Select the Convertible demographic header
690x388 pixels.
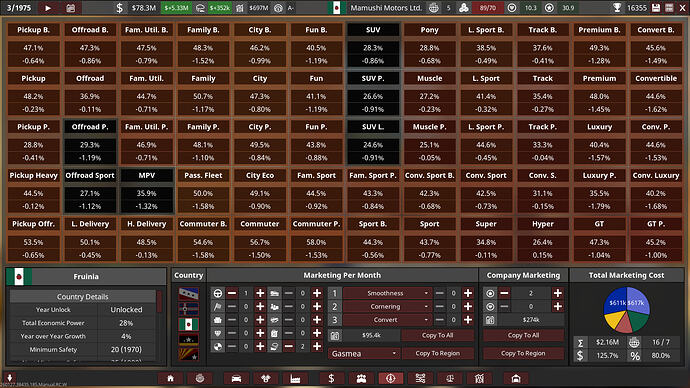coord(656,78)
